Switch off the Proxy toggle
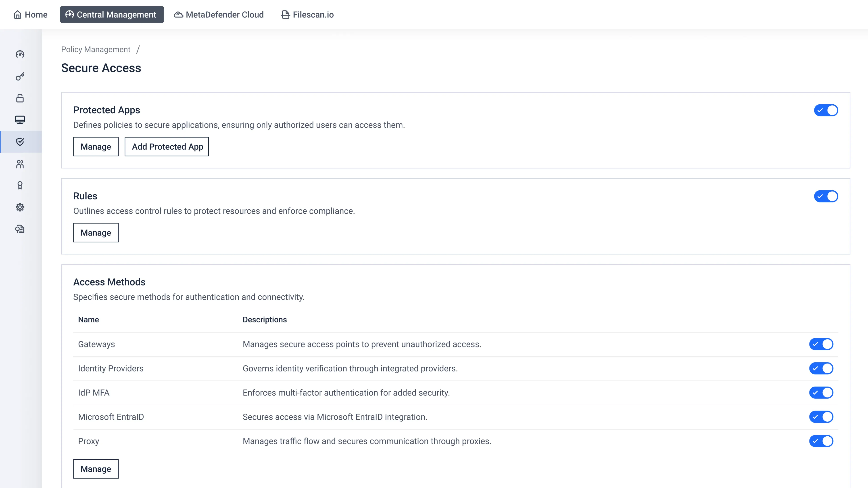This screenshot has height=488, width=868. click(x=821, y=441)
